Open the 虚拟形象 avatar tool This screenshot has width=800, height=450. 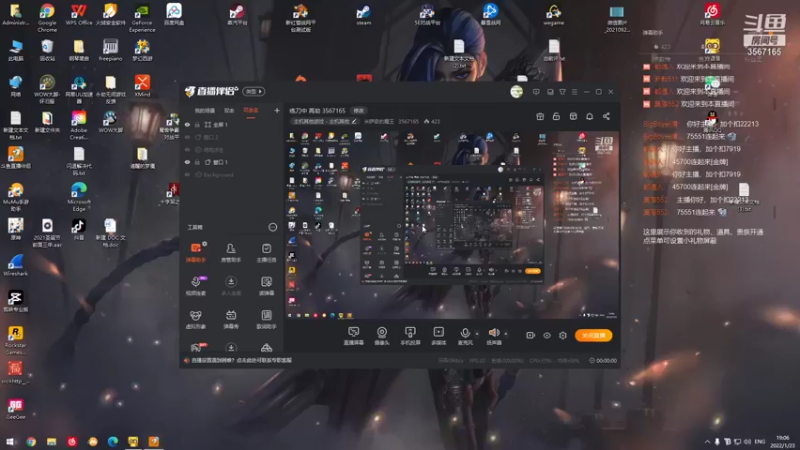195,319
